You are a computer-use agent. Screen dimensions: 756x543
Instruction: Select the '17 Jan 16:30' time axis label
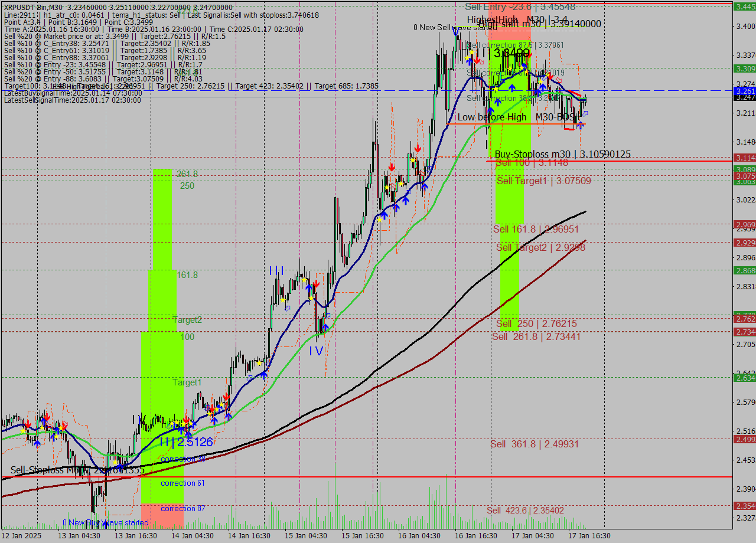[x=589, y=535]
